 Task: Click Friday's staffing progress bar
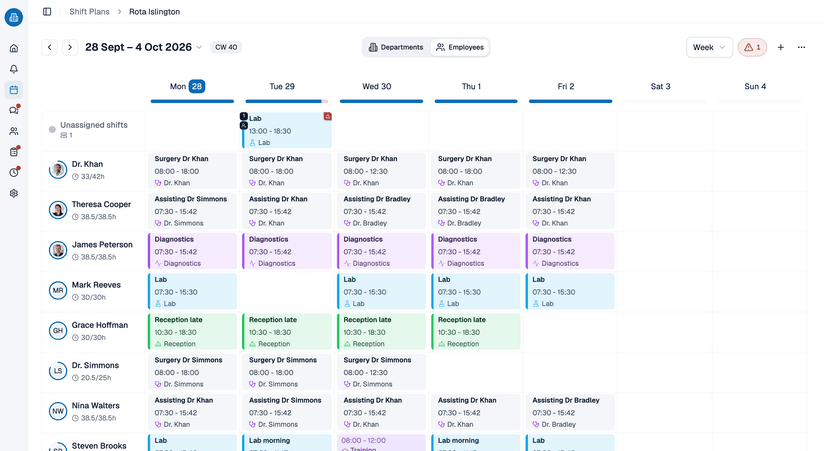tap(570, 101)
